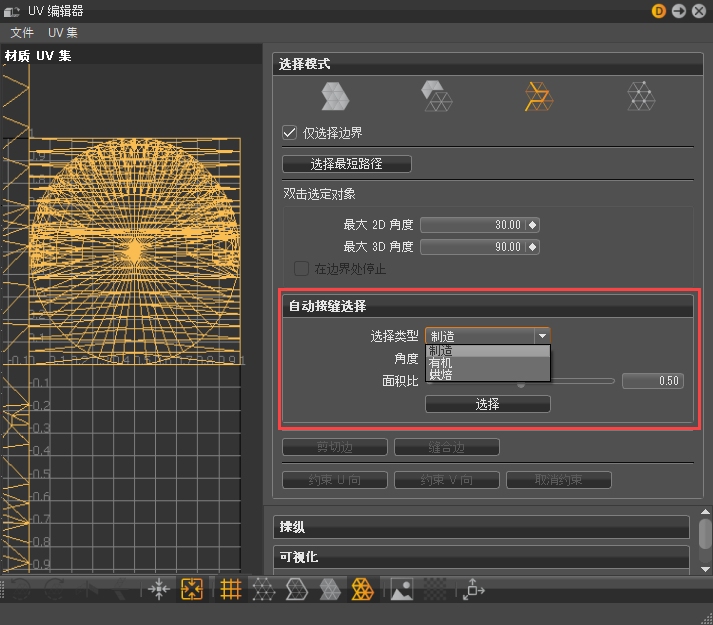Click the 剪切边 button

click(x=335, y=447)
